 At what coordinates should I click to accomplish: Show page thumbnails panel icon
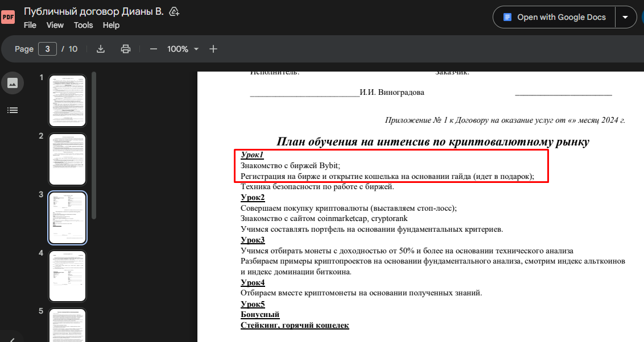coord(13,84)
